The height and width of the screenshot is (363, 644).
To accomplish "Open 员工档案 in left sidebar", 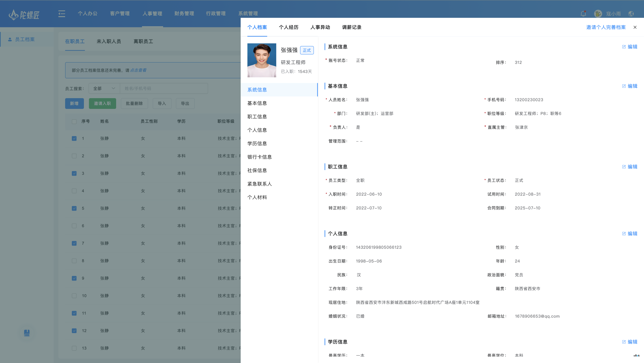I will 27,39.
